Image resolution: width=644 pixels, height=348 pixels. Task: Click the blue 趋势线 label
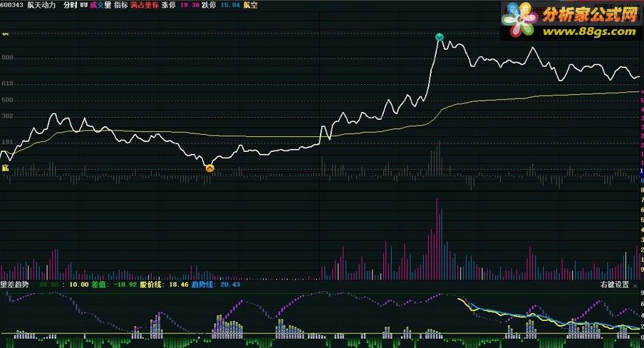(204, 285)
